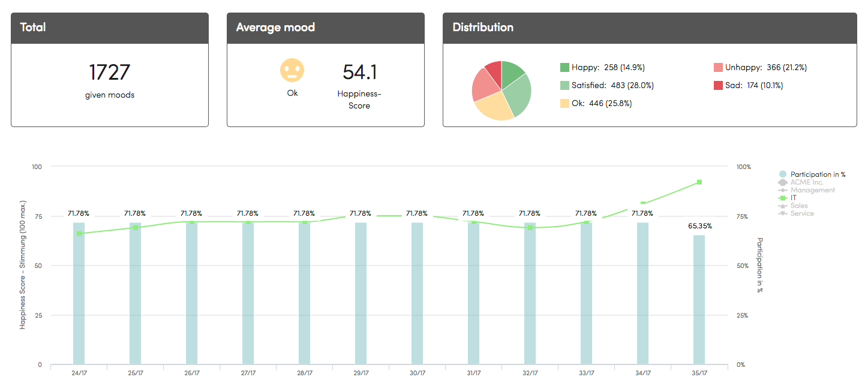Click the 'Distribution' card header
The image size is (868, 392).
(x=650, y=28)
